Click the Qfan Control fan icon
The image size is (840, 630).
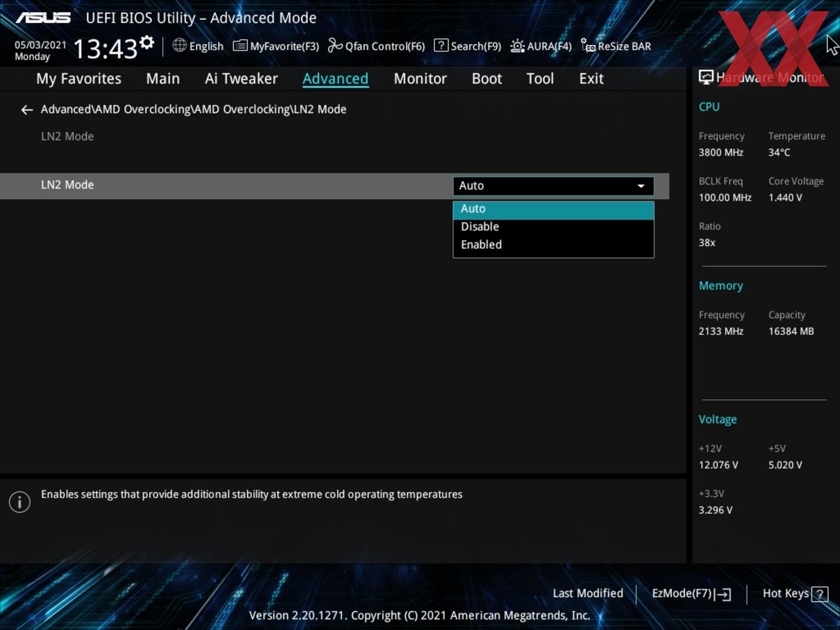[x=335, y=45]
